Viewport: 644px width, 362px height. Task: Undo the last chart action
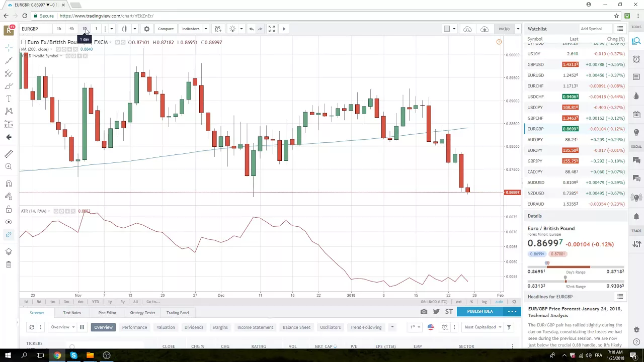coord(251,29)
